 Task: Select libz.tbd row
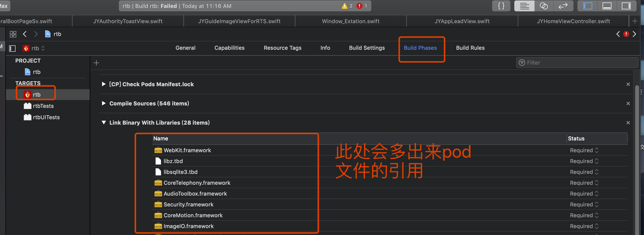(390, 161)
